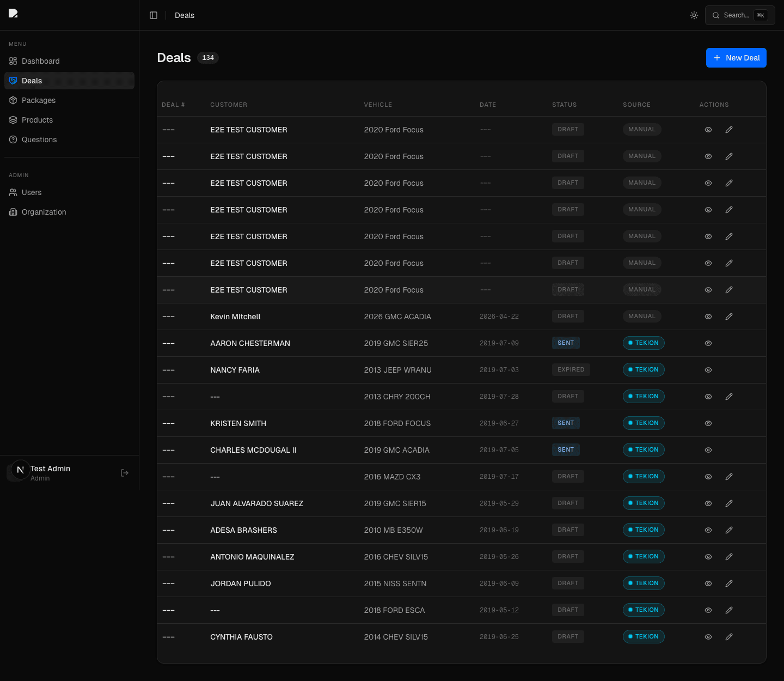View NANCY FARIA deal

tap(708, 370)
